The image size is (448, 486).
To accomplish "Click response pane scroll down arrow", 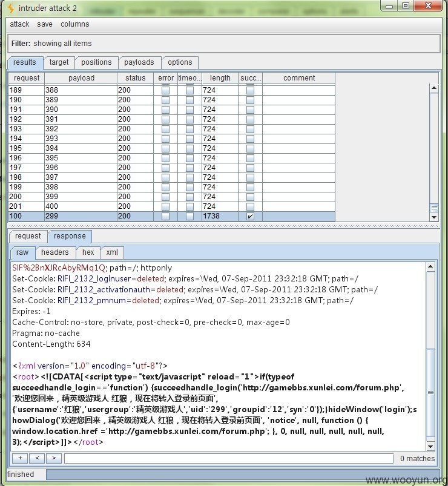I will point(430,446).
